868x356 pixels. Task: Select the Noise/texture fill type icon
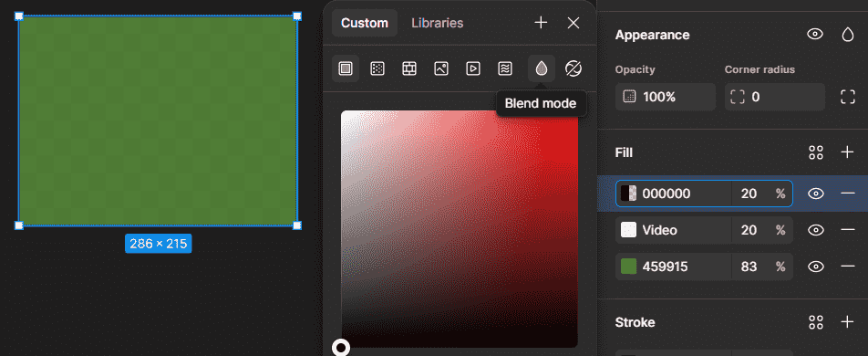(505, 68)
